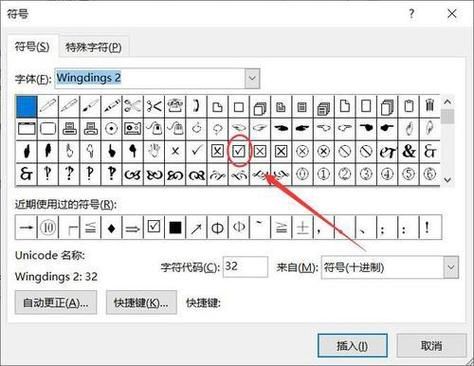474x366 pixels.
Task: Select the trash can symbol
Action: 430,107
